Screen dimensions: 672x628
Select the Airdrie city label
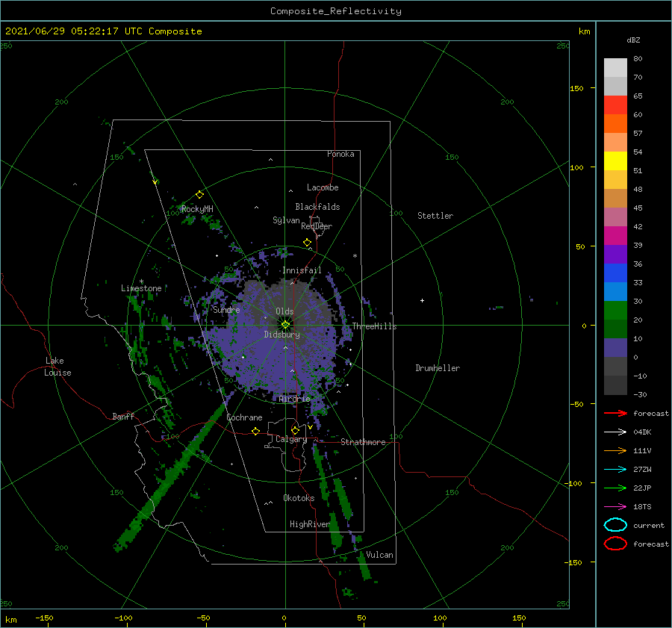click(294, 399)
